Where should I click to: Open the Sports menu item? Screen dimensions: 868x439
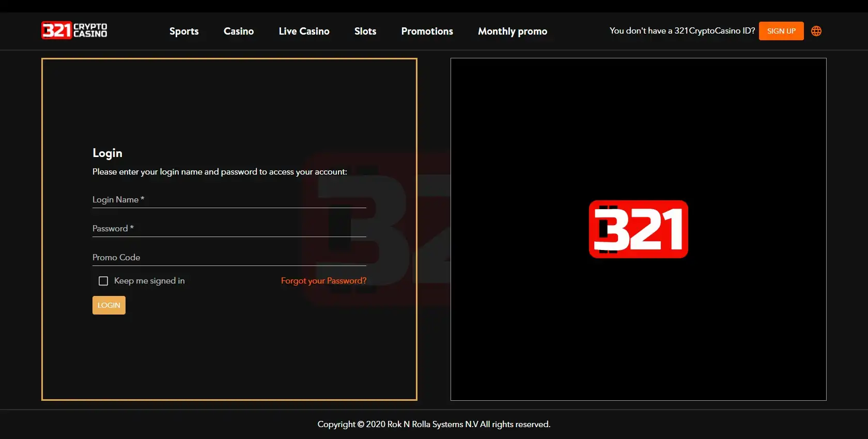point(184,32)
